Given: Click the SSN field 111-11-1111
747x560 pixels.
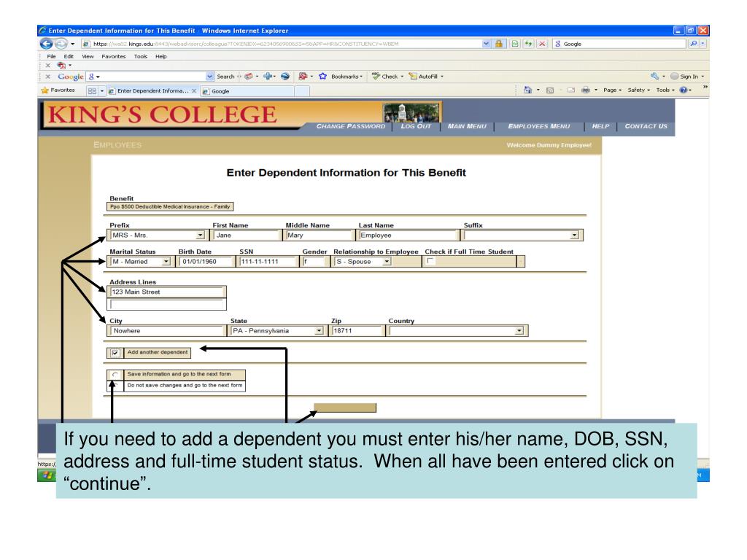Looking at the screenshot, I should pos(267,262).
